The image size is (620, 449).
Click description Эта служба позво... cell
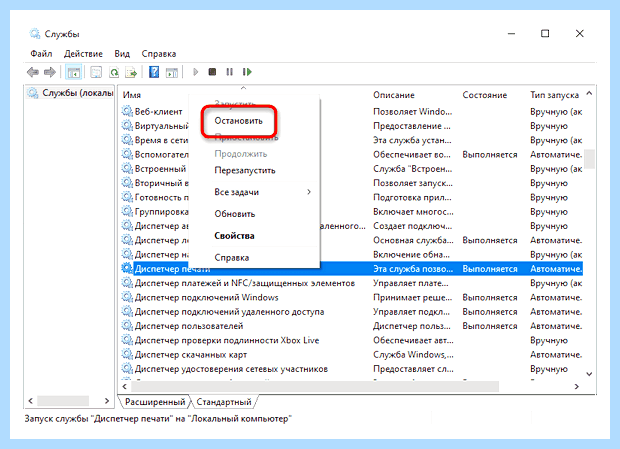click(x=413, y=269)
